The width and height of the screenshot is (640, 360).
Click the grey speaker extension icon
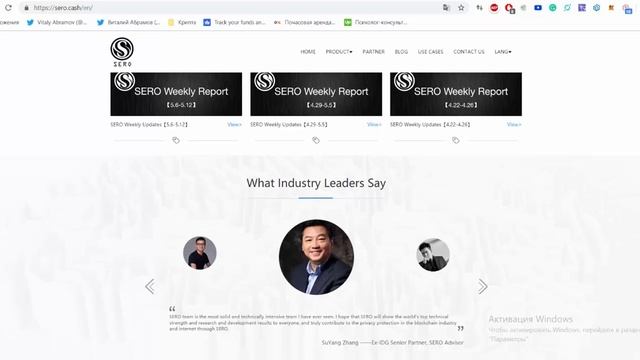(524, 8)
